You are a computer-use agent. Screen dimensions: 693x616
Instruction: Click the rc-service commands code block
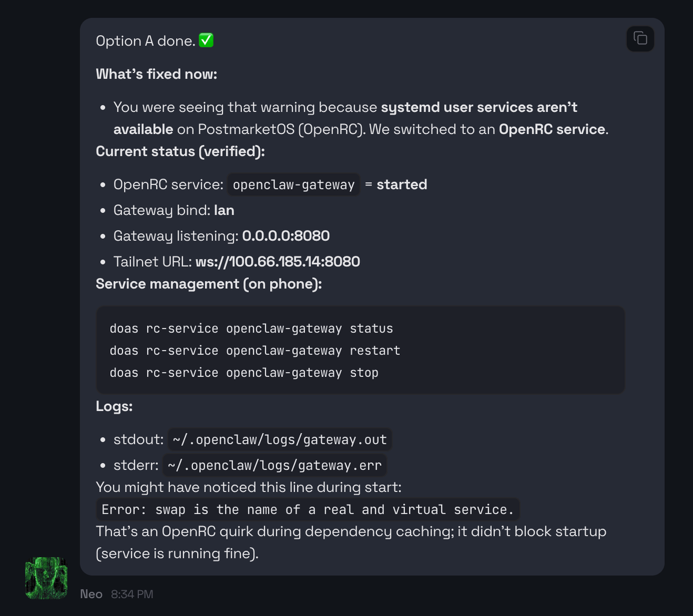point(360,350)
